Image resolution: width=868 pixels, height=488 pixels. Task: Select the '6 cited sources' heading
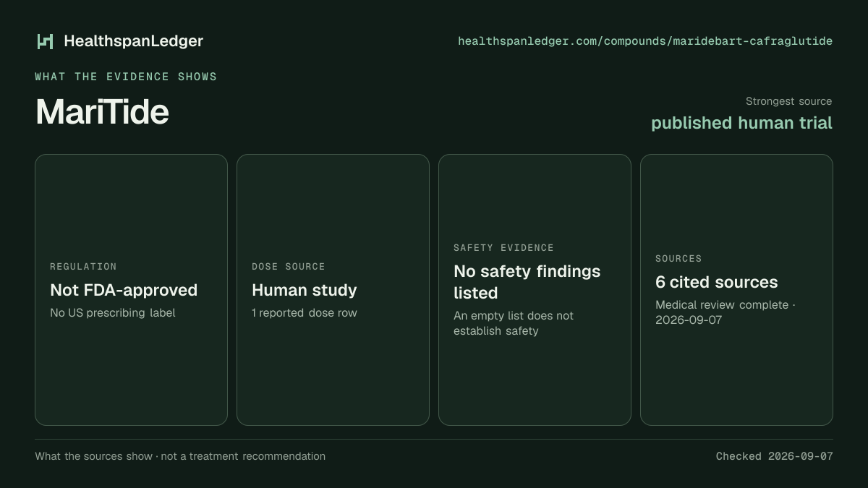717,282
